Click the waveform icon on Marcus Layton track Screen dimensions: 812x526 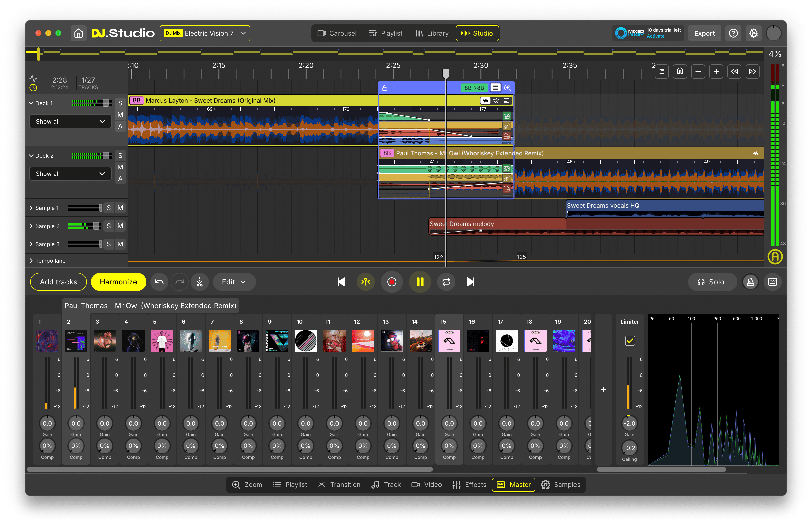(x=485, y=101)
